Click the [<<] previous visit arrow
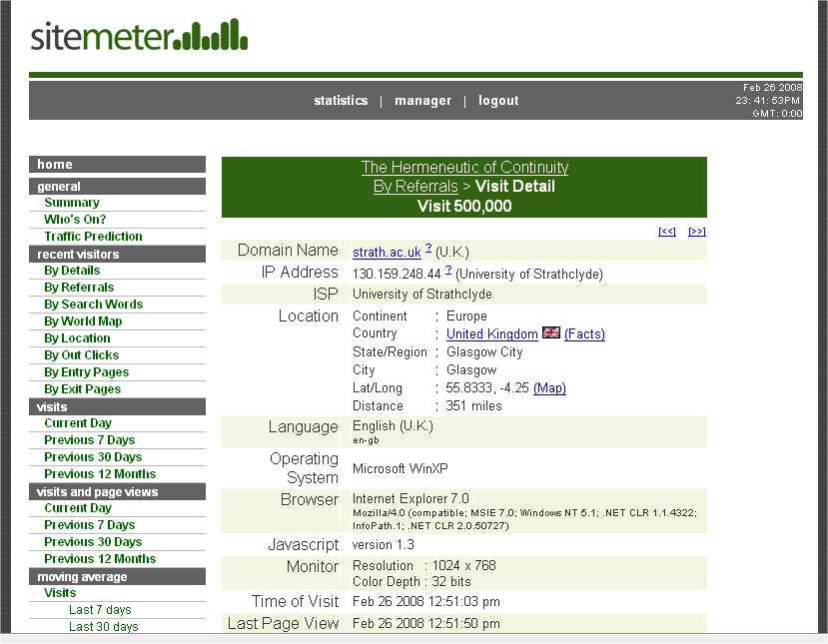This screenshot has height=644, width=828. point(667,231)
